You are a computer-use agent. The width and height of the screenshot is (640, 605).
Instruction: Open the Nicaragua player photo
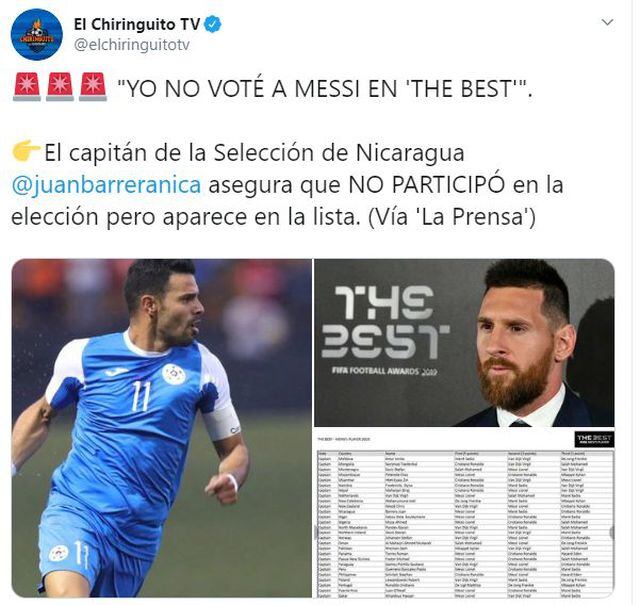(162, 428)
